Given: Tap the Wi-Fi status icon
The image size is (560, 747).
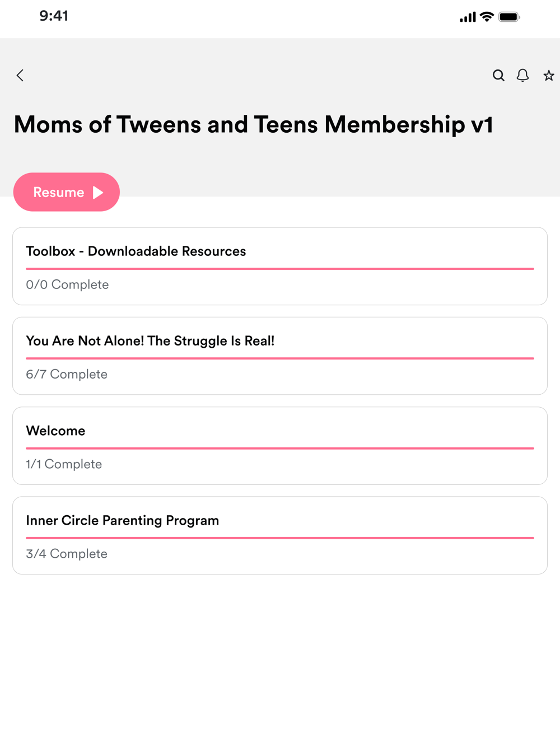Looking at the screenshot, I should [x=487, y=17].
